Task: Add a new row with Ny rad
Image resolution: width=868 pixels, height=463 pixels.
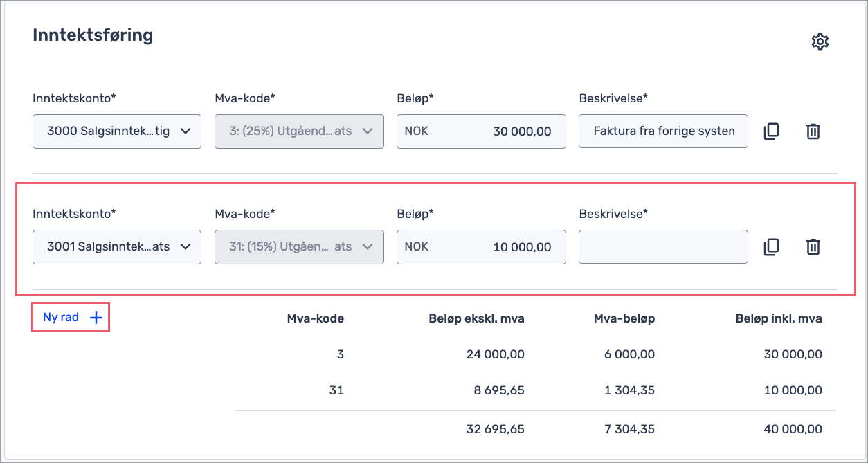Action: pos(62,318)
